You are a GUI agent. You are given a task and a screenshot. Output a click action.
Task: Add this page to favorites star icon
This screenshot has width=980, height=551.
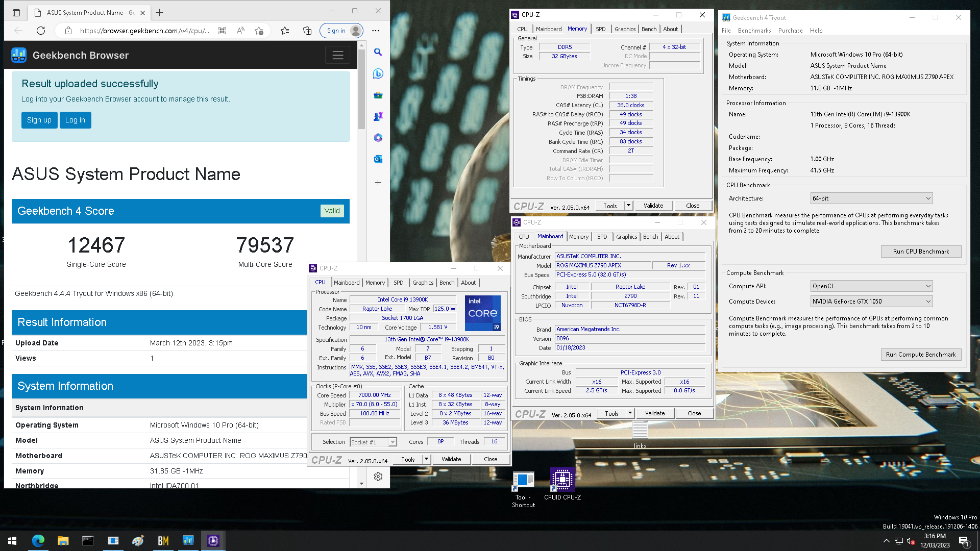[259, 31]
